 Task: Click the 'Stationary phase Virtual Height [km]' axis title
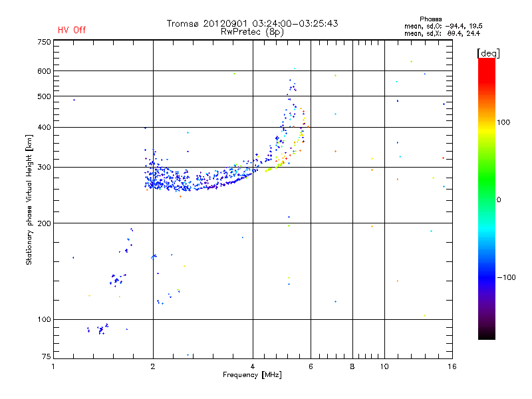[x=29, y=199]
